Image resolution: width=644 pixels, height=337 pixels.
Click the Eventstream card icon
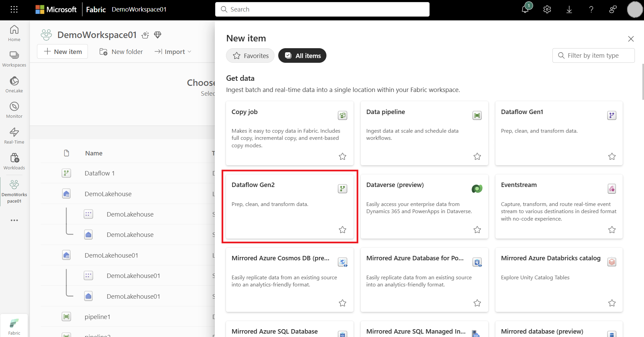[612, 189]
